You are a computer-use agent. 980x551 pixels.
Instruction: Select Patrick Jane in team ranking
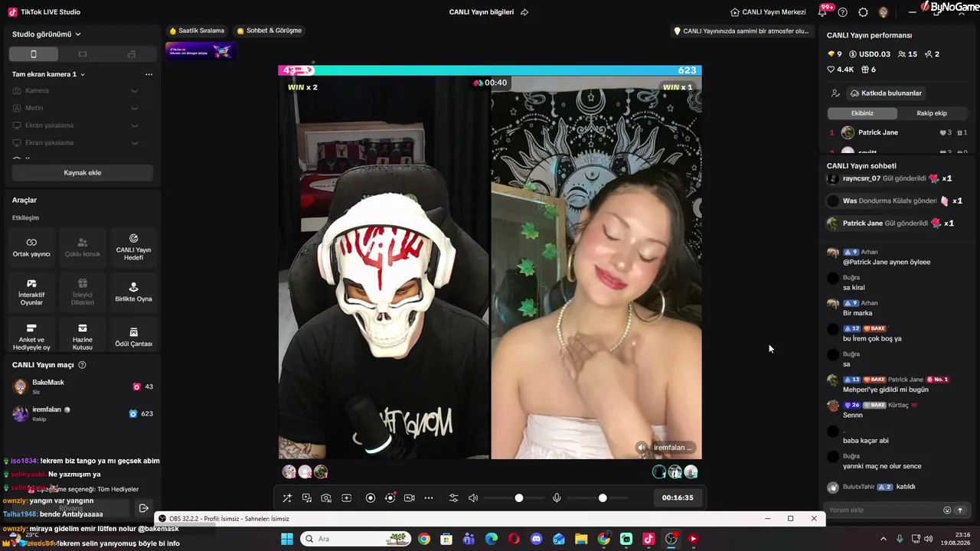click(897, 132)
